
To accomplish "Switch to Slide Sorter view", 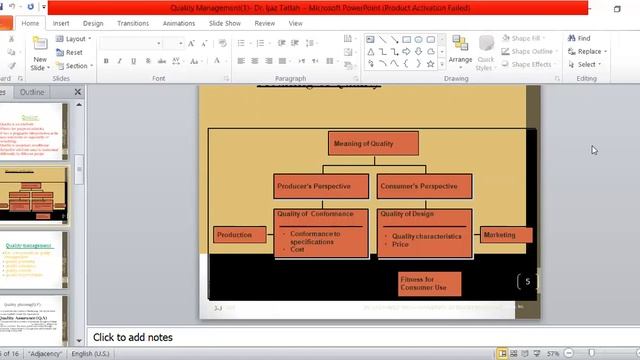I will (x=514, y=353).
